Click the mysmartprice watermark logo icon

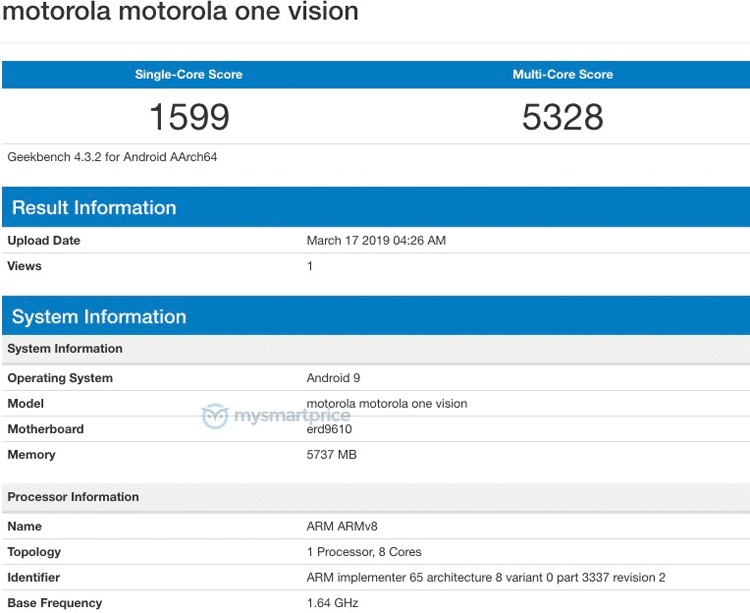pyautogui.click(x=216, y=416)
